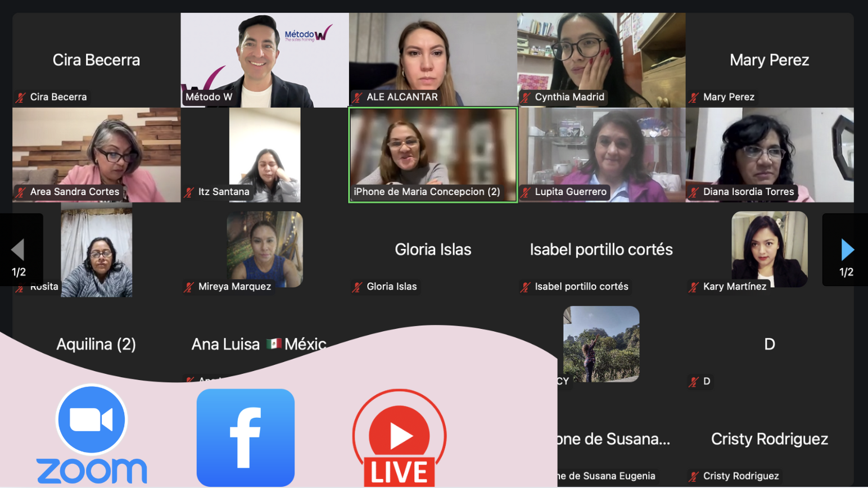Click muted mic icon beside Kary Martínez

click(694, 287)
